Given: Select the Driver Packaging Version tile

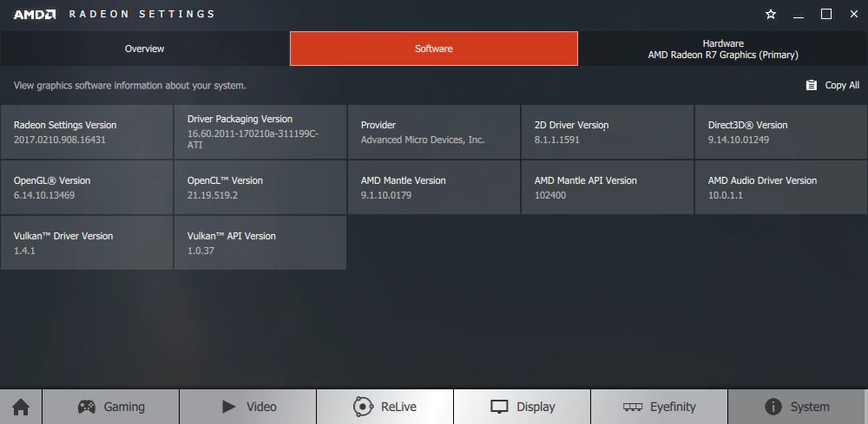Looking at the screenshot, I should coord(260,132).
